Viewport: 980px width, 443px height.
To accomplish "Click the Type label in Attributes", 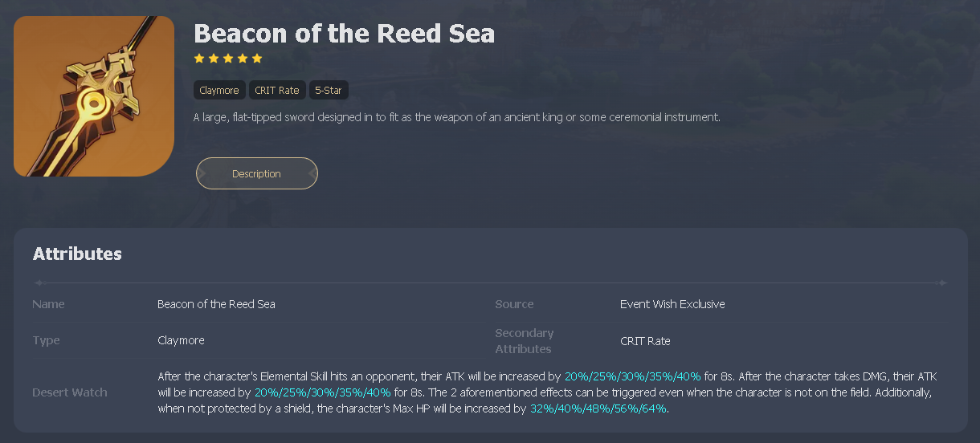I will point(46,340).
